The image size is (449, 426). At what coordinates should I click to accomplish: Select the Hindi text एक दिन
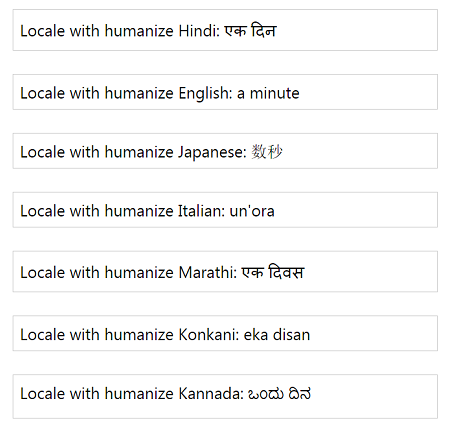click(250, 31)
